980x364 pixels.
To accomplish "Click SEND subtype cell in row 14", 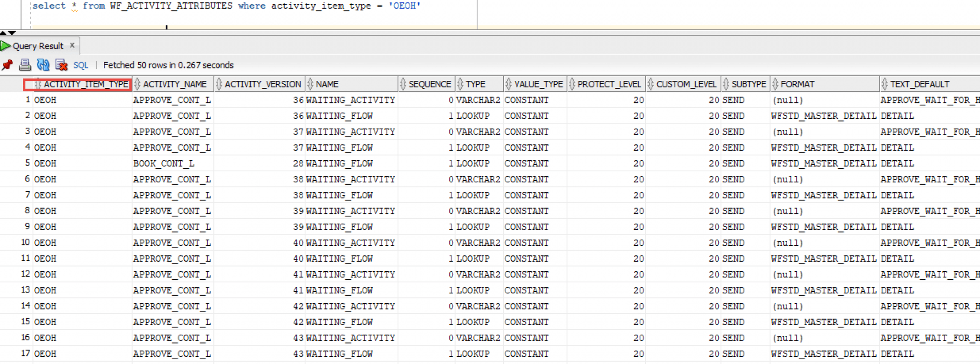I will tap(746, 306).
